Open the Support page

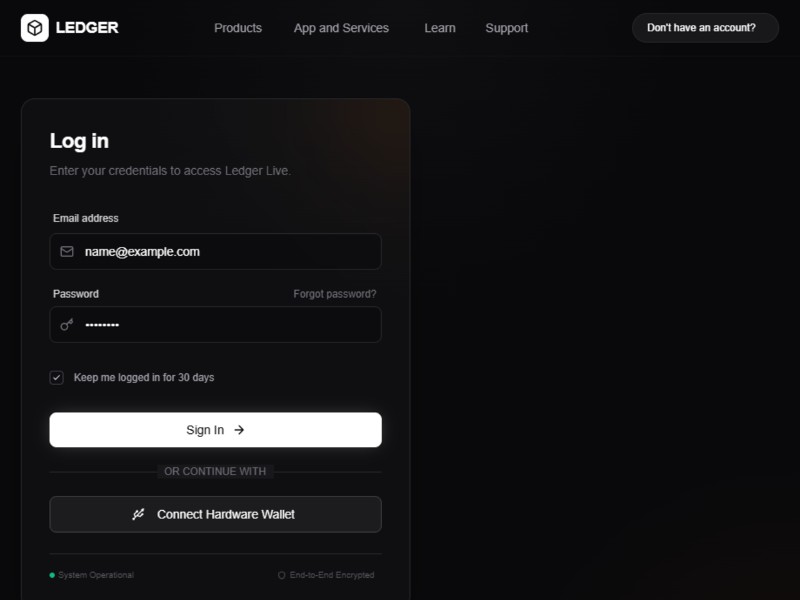pyautogui.click(x=507, y=28)
